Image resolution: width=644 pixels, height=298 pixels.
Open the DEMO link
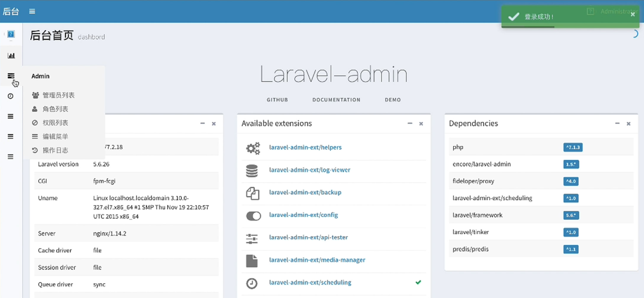pyautogui.click(x=393, y=100)
